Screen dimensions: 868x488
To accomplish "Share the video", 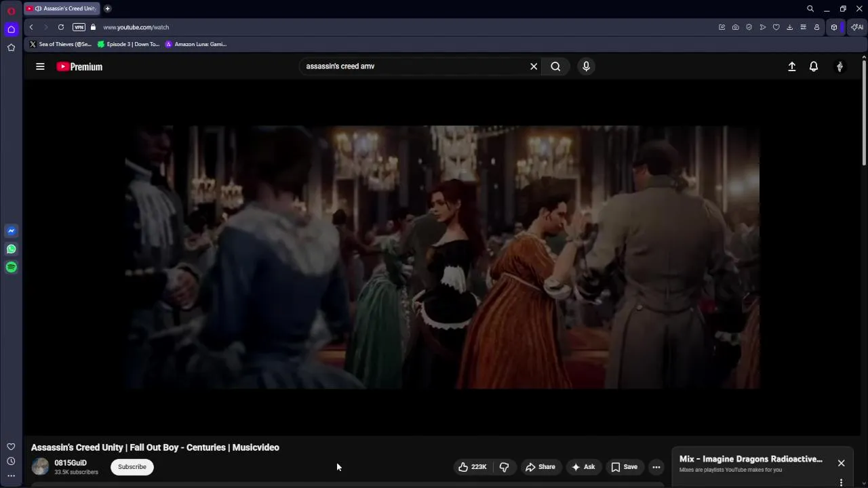I will 540,467.
